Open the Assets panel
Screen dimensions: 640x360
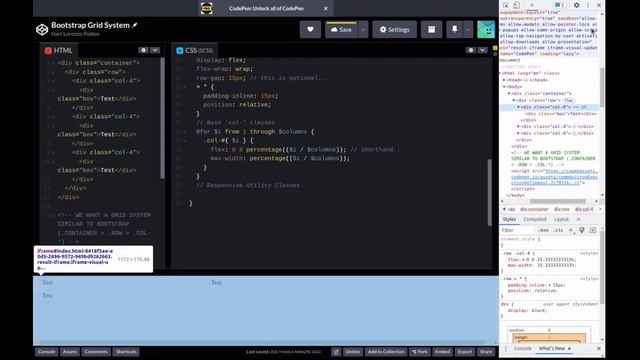tap(70, 351)
